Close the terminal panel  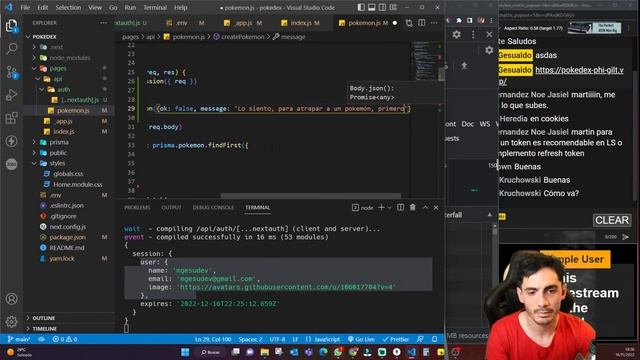tap(436, 207)
